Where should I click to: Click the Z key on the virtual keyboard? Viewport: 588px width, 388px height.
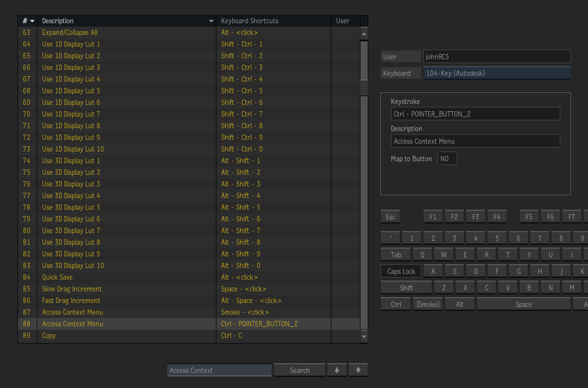tap(443, 287)
